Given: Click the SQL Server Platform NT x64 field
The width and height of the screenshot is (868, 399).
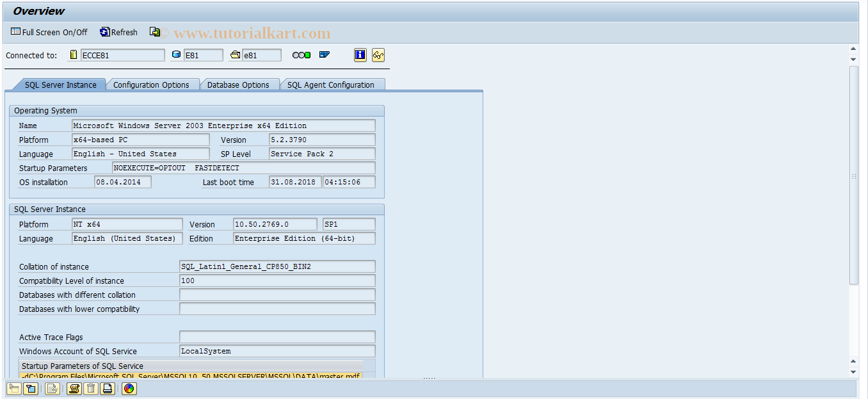Looking at the screenshot, I should (x=127, y=224).
